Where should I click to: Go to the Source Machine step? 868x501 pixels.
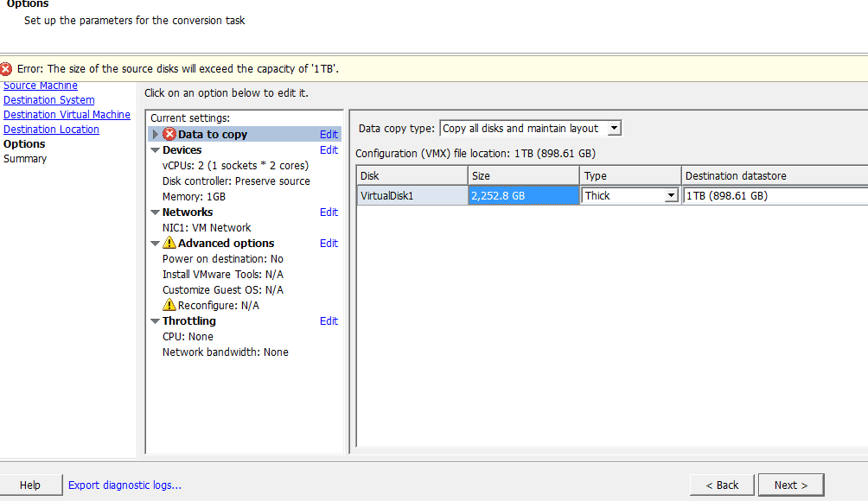point(41,86)
